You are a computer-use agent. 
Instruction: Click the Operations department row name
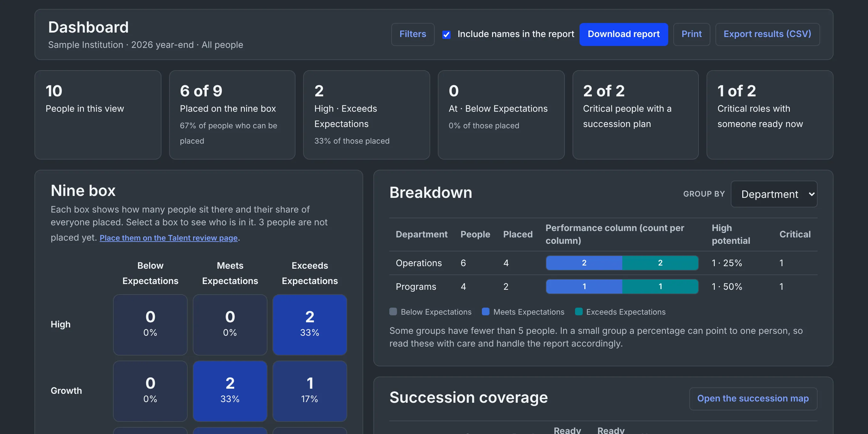pyautogui.click(x=418, y=263)
